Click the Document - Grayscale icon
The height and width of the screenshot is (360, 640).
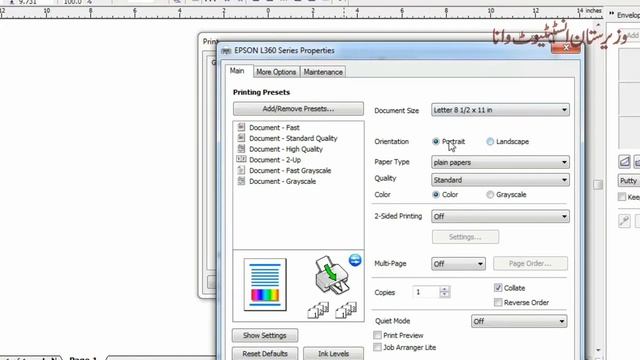(241, 181)
